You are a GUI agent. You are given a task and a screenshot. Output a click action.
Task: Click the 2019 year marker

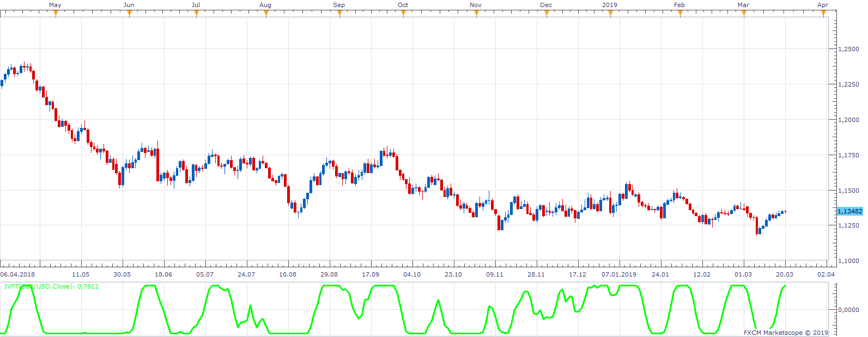(610, 14)
